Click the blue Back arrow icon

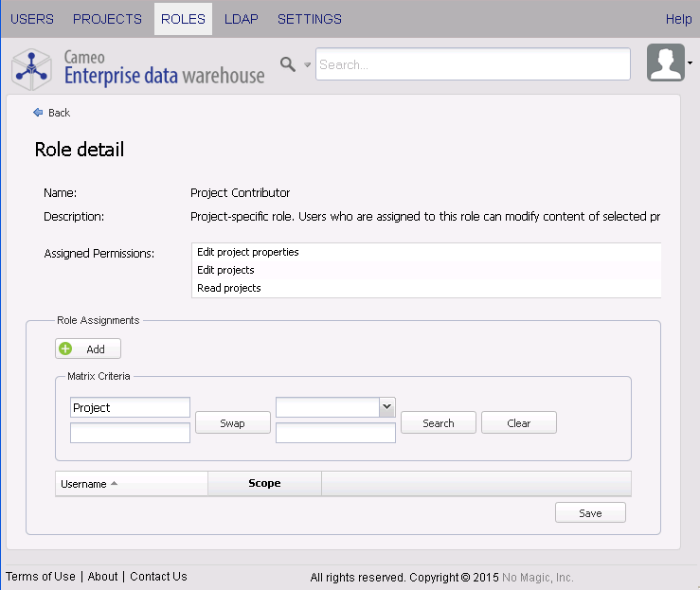pyautogui.click(x=38, y=113)
